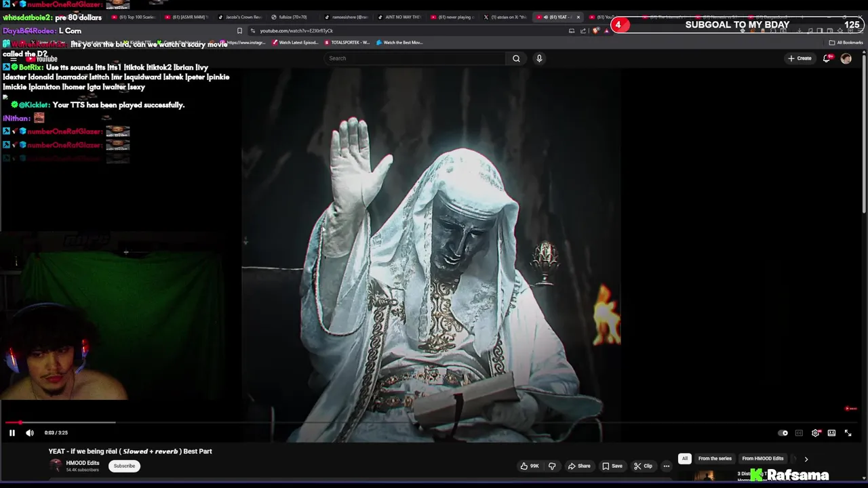Open the Watch Latest Episode bookmark
868x488 pixels.
point(295,43)
